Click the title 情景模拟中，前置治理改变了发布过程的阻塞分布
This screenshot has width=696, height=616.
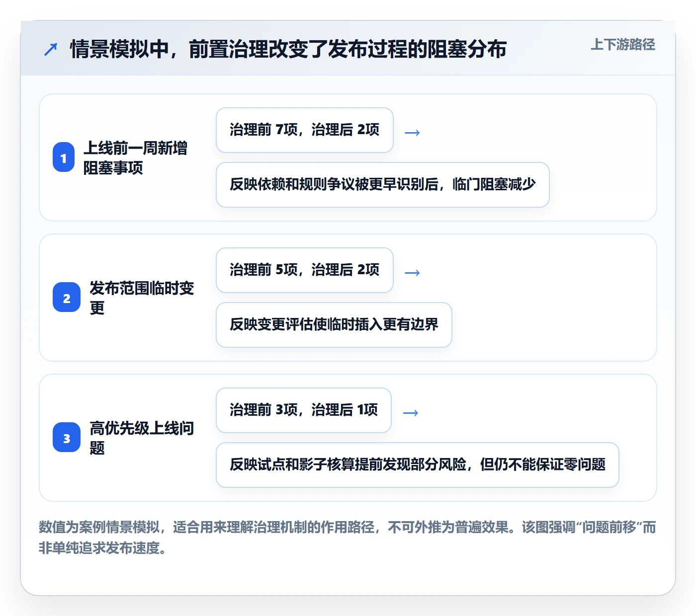coord(288,49)
